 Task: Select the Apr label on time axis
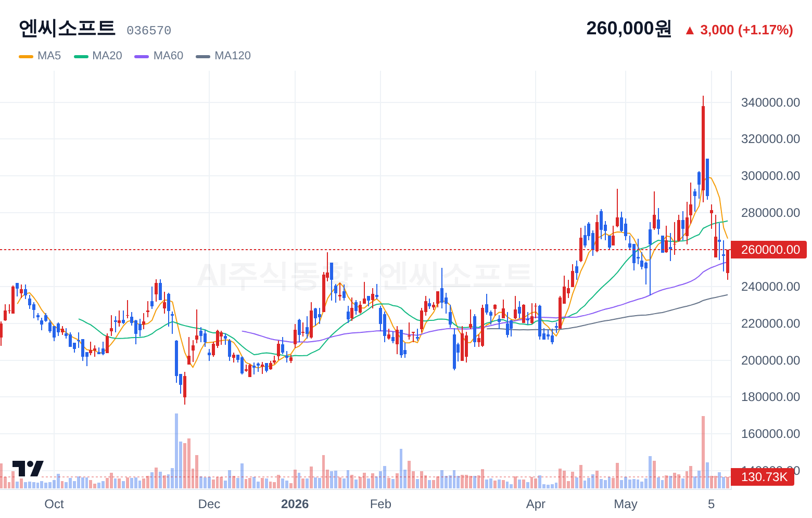[x=536, y=504]
